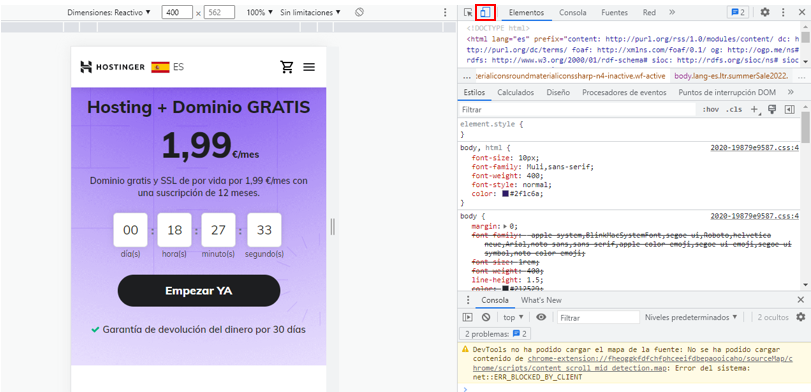This screenshot has width=811, height=392.
Task: Toggle the console sidebar icon
Action: pyautogui.click(x=468, y=317)
